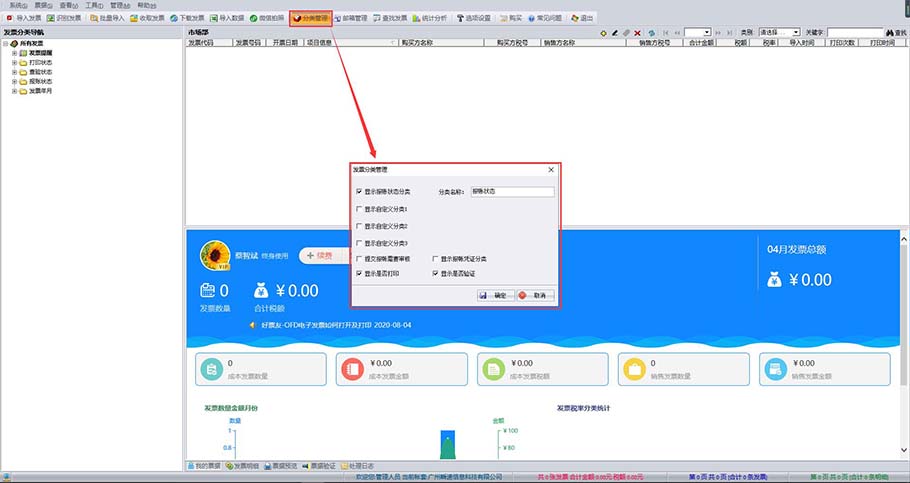Click the binoculars 查找 search icon
The height and width of the screenshot is (483, 910).
[887, 33]
